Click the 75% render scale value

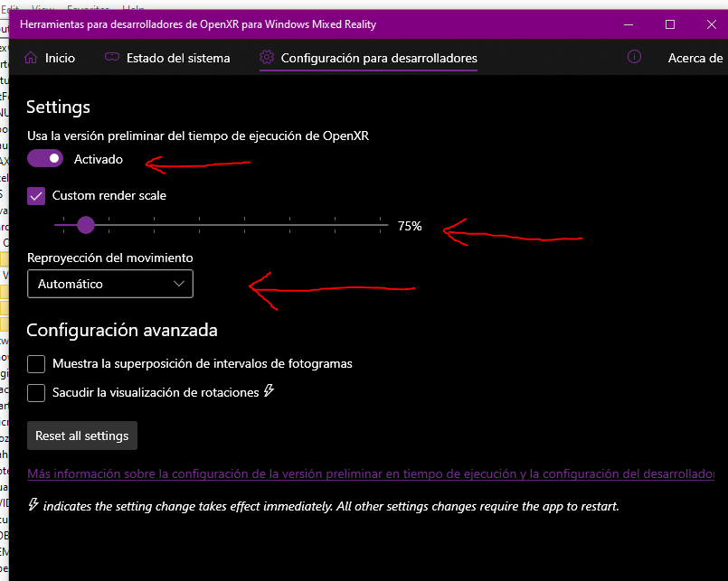tap(410, 226)
